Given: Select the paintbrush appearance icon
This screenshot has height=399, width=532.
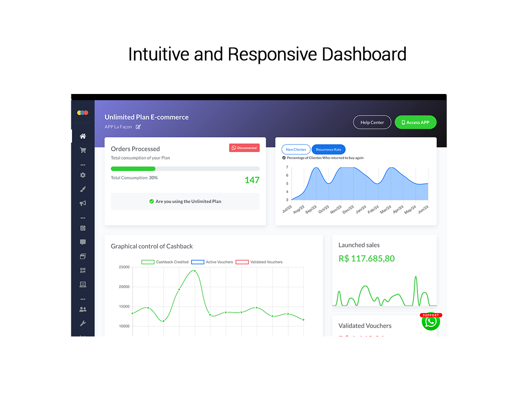Looking at the screenshot, I should (x=82, y=189).
